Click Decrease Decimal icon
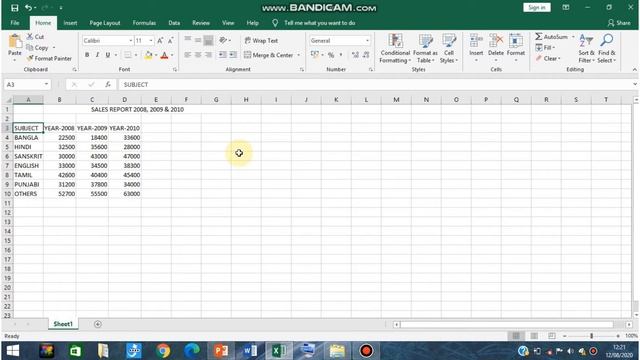This screenshot has height=360, width=640. point(366,55)
